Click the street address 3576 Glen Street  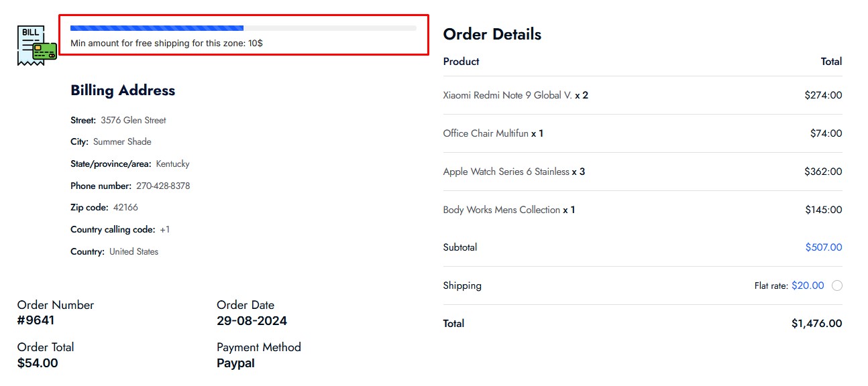click(x=133, y=121)
